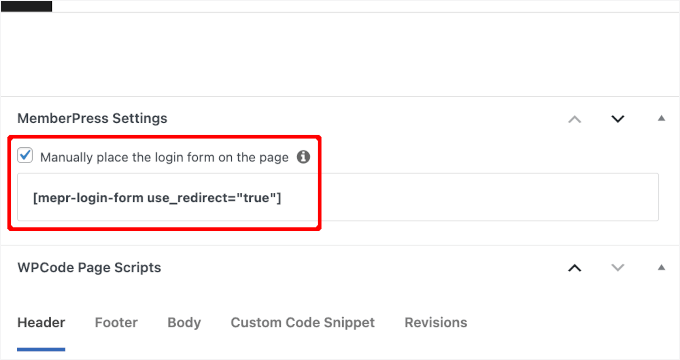680x360 pixels.
Task: Collapse MemberPress Settings with triangle toggle
Action: (661, 118)
